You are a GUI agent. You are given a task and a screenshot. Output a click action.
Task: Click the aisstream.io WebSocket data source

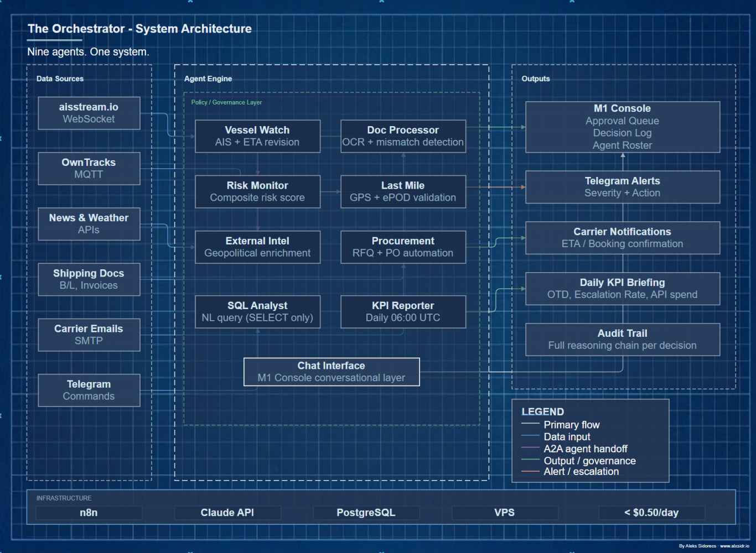(x=89, y=113)
